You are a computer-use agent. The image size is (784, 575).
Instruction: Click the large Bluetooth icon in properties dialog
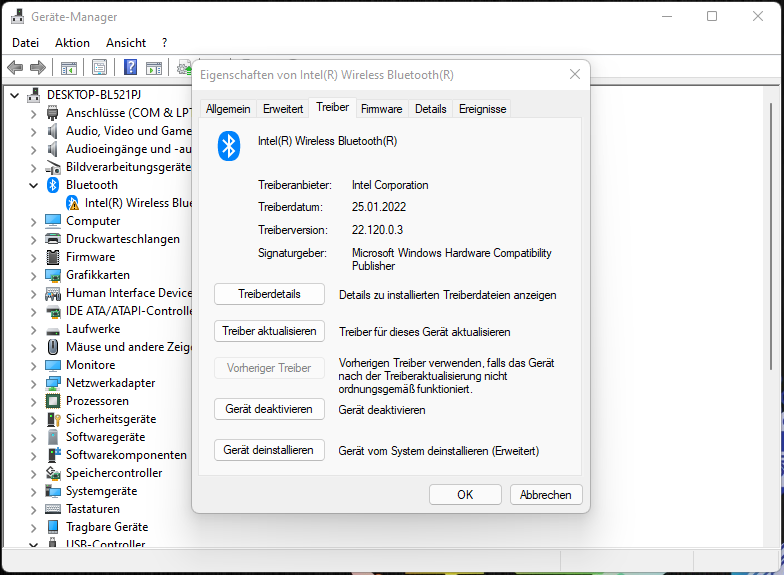(x=228, y=146)
